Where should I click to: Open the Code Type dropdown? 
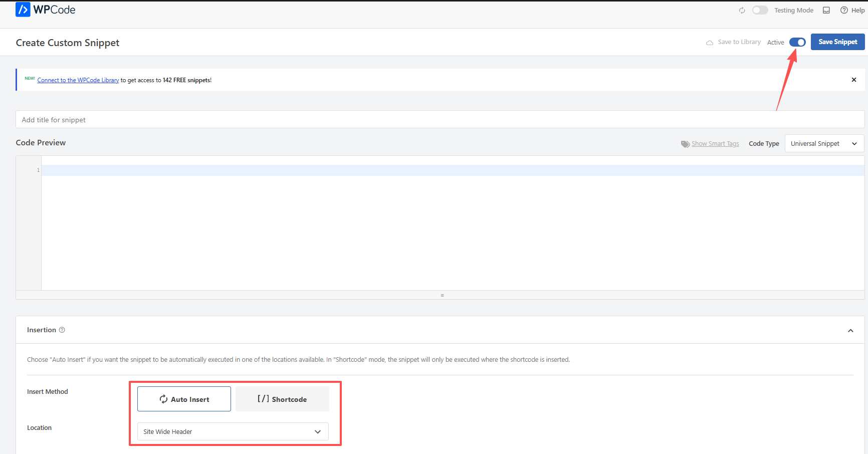824,144
